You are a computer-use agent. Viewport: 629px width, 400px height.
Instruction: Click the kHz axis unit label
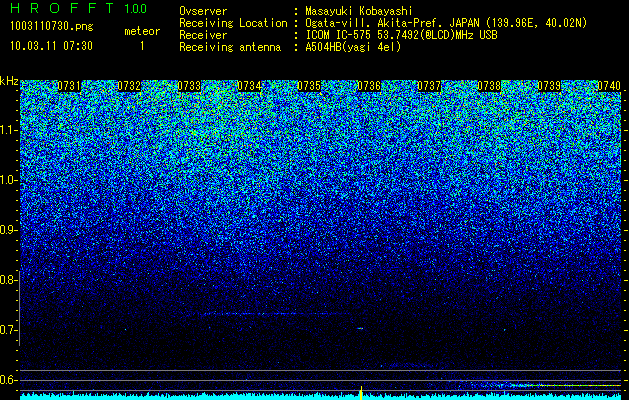[x=9, y=81]
